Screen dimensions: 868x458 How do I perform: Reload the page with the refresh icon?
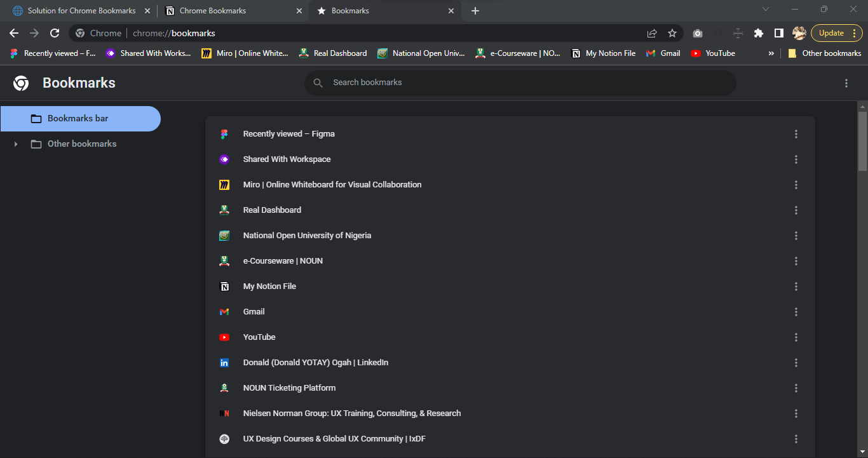click(55, 33)
